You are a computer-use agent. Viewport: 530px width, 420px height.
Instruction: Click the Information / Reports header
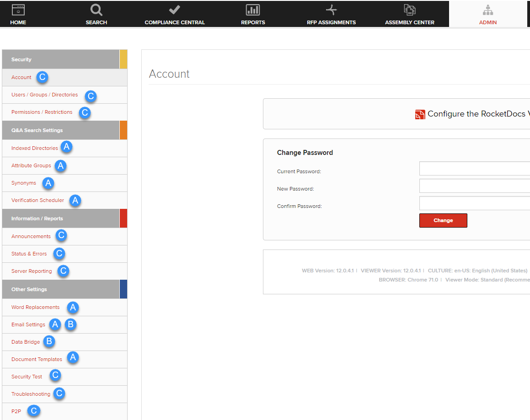click(x=64, y=218)
